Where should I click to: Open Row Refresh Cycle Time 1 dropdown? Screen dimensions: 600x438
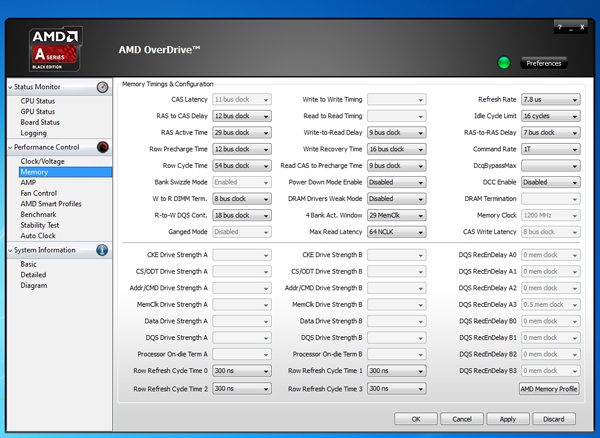(x=396, y=370)
